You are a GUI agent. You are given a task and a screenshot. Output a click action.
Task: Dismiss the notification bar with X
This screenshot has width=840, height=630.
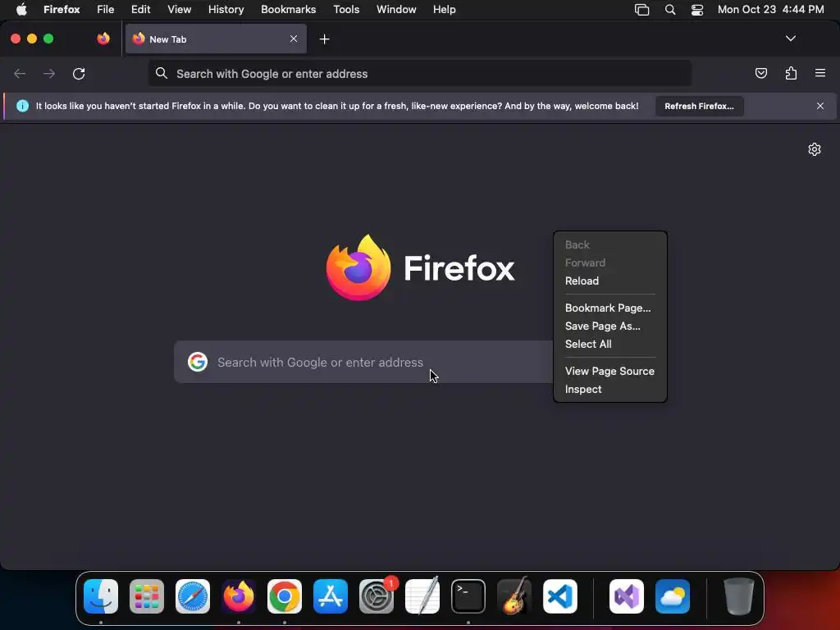click(819, 106)
